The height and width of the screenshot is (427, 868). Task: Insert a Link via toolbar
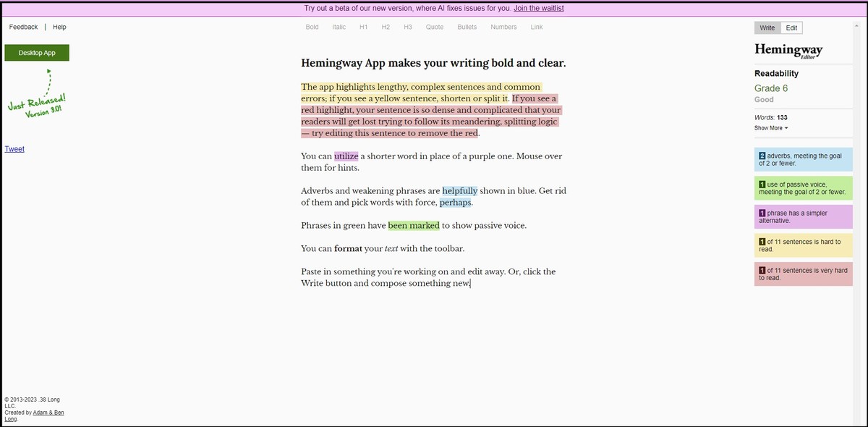tap(537, 27)
